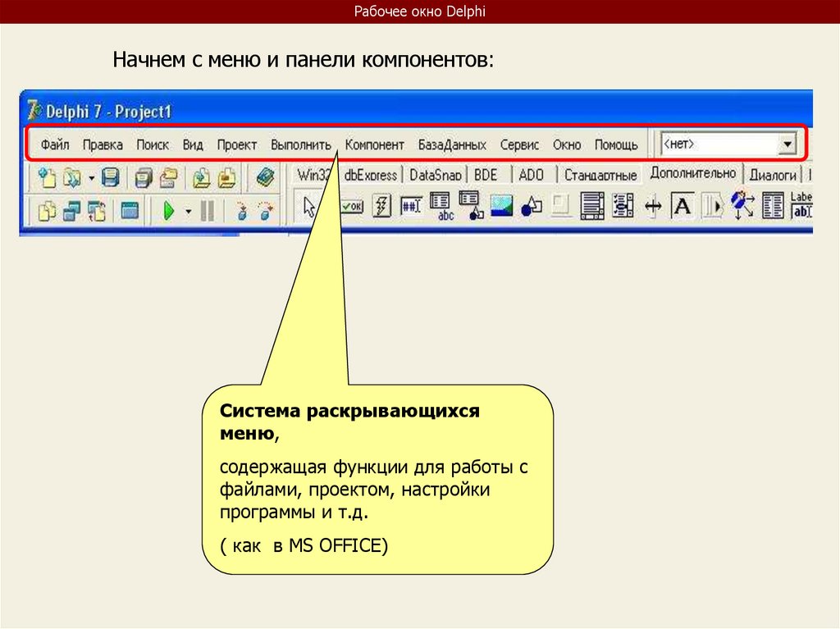
Task: Select the LabeledEdit component icon
Action: 801,206
